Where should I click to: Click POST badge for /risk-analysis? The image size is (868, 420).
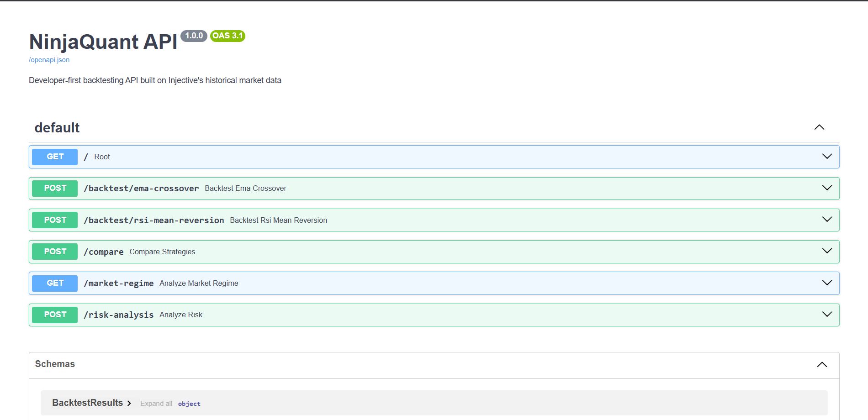55,315
